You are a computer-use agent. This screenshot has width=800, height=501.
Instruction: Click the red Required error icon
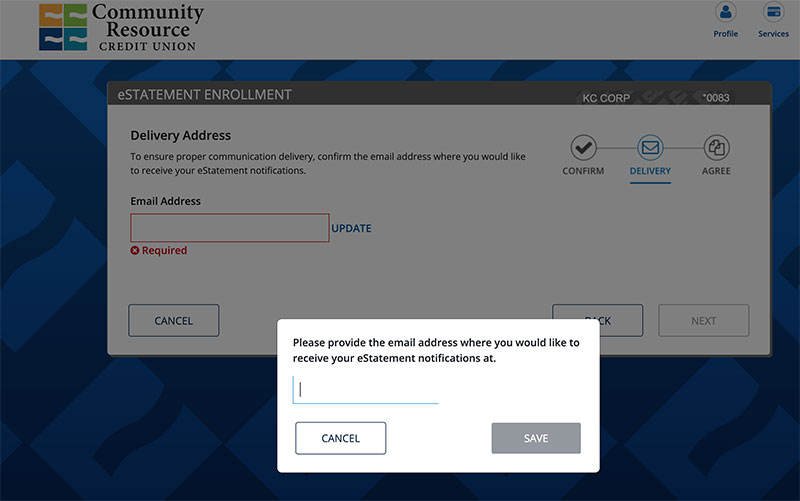(135, 250)
